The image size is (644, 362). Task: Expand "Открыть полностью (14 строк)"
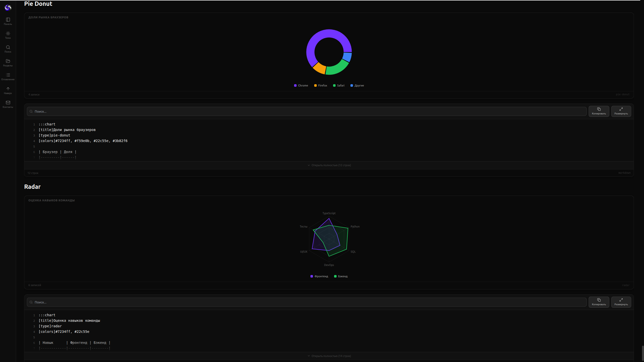(329, 356)
